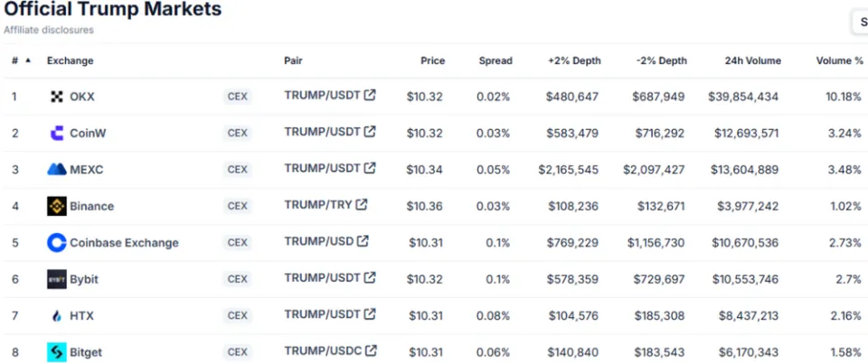Screen dimensions: 868x363
Task: Click the Bitget exchange logo icon
Action: pyautogui.click(x=57, y=352)
